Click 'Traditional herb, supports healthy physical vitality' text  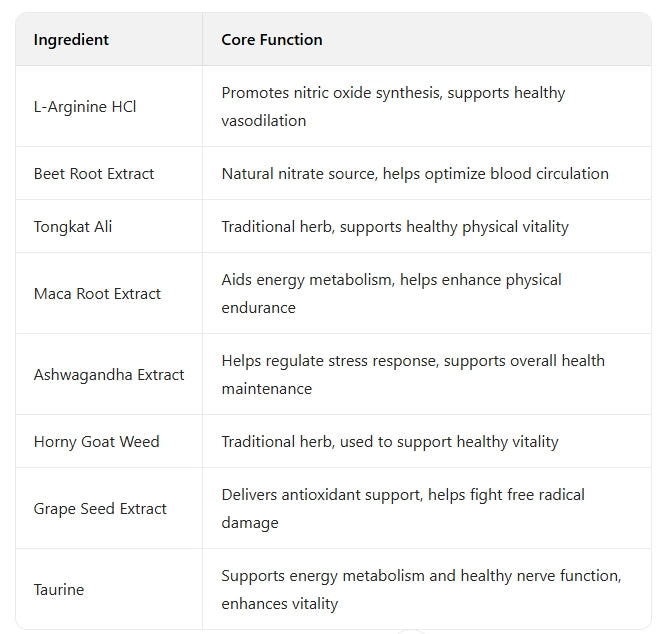point(395,227)
